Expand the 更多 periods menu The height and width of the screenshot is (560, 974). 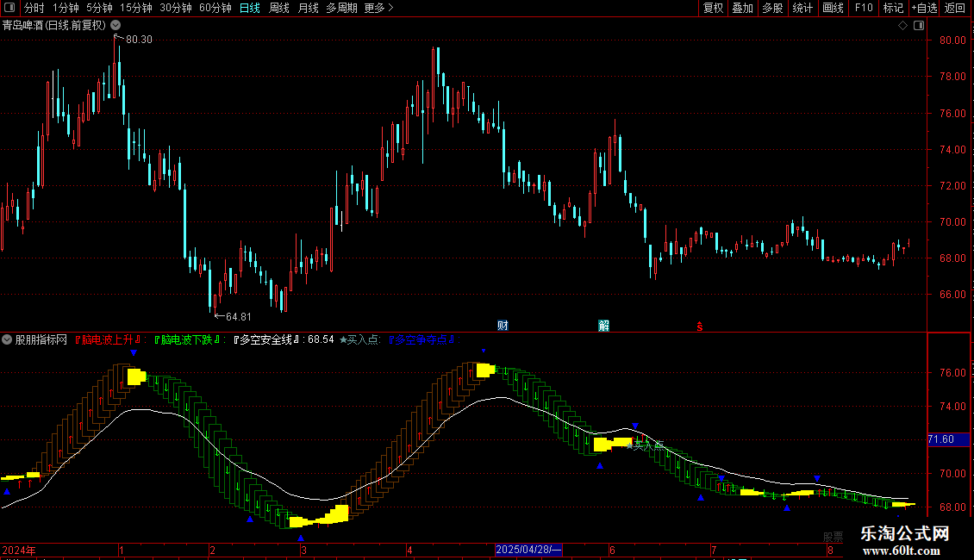pos(378,8)
